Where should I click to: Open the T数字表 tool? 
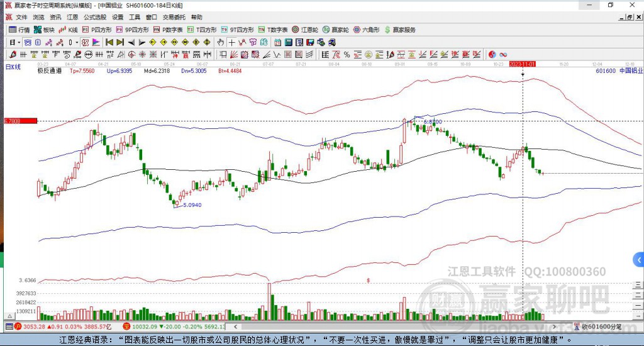[273, 30]
